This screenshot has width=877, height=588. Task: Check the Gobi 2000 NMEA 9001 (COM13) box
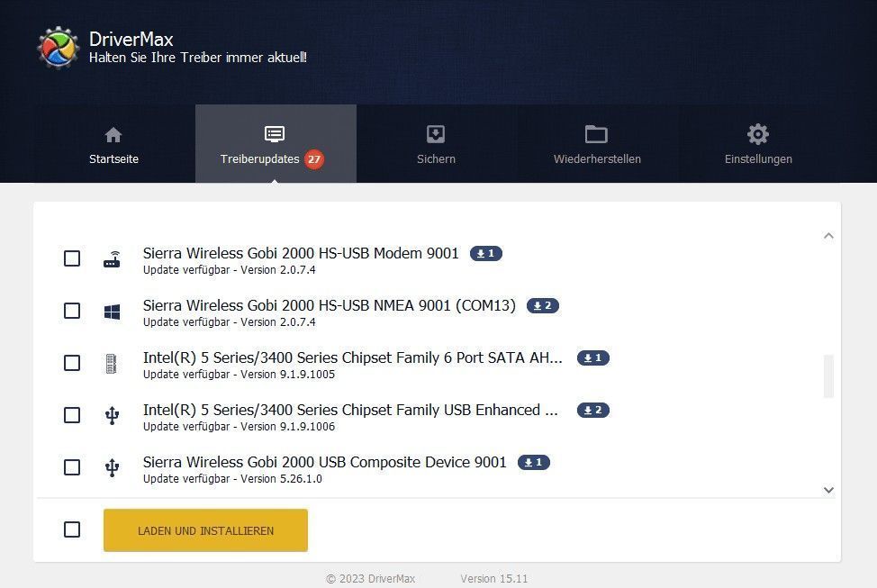(72, 311)
